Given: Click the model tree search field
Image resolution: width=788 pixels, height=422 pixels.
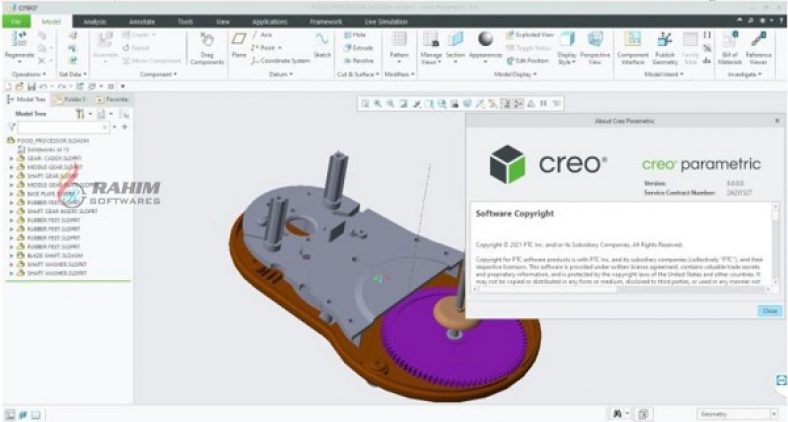Looking at the screenshot, I should click(x=63, y=127).
